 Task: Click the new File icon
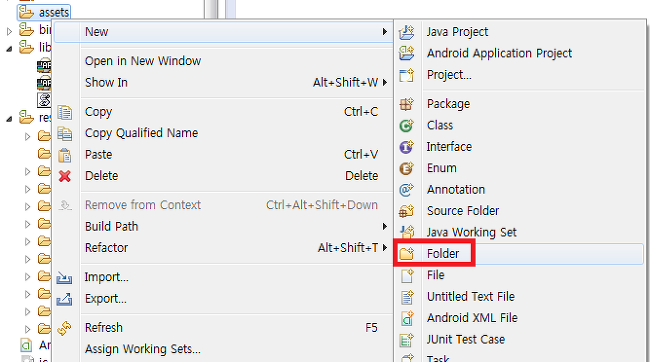click(x=406, y=275)
